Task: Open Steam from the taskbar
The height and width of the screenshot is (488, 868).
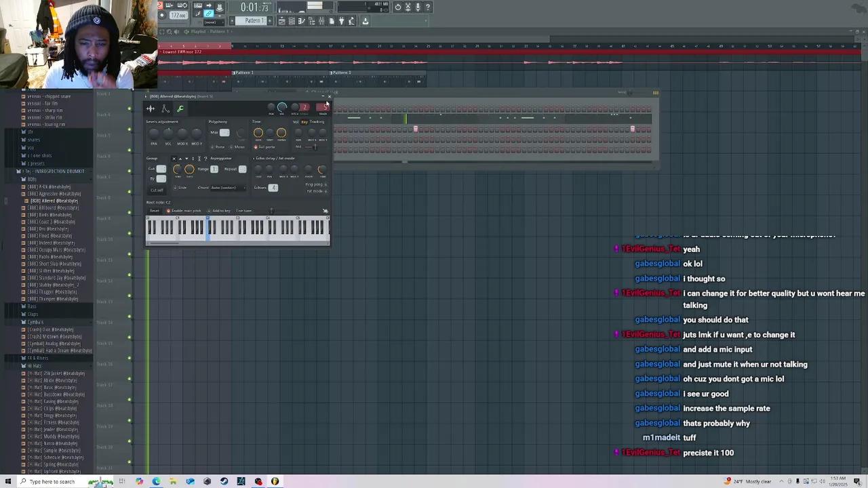Action: point(224,481)
